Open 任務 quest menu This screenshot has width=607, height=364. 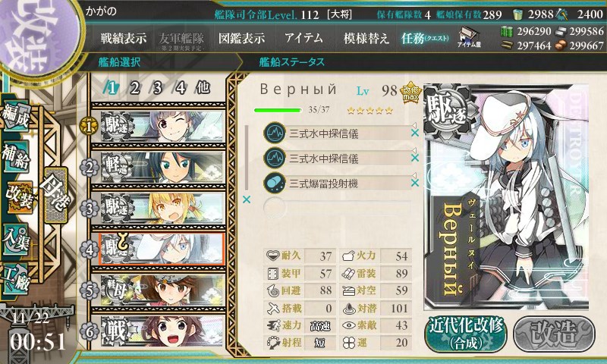425,38
